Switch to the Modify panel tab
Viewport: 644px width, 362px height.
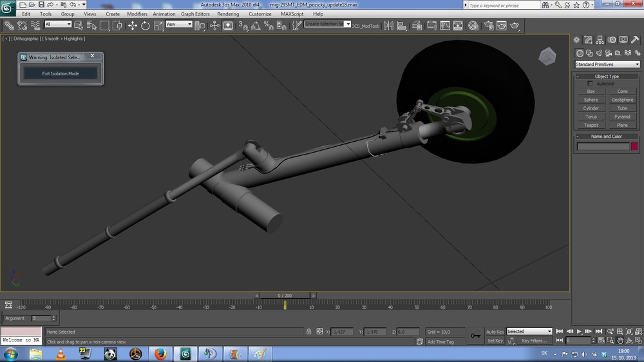click(588, 40)
